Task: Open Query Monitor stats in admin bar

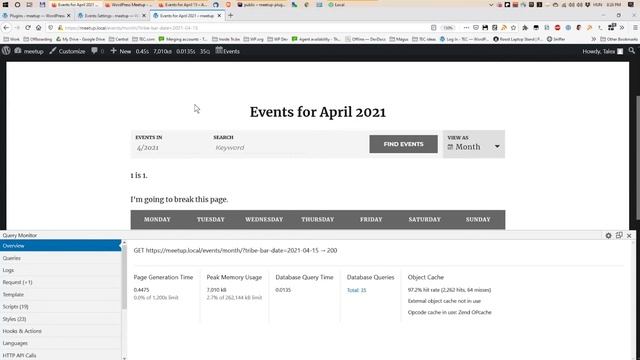Action: click(x=172, y=51)
